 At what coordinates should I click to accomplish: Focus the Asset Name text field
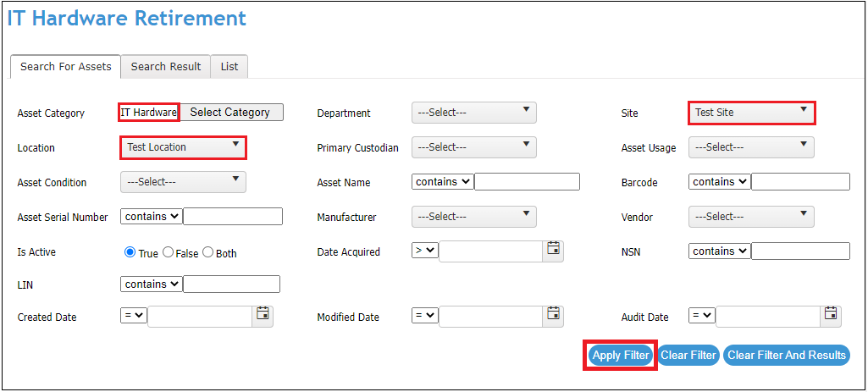point(527,181)
